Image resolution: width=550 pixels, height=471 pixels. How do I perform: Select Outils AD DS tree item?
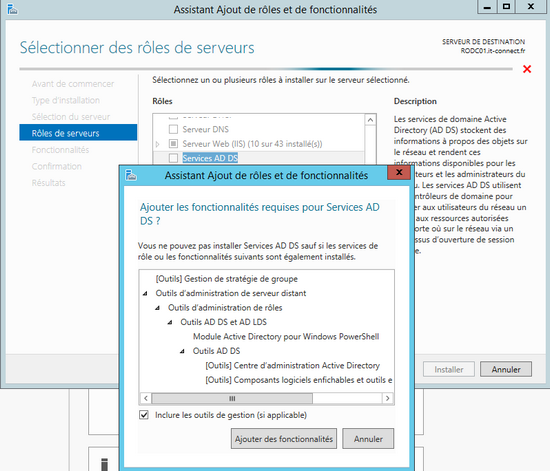click(x=216, y=351)
